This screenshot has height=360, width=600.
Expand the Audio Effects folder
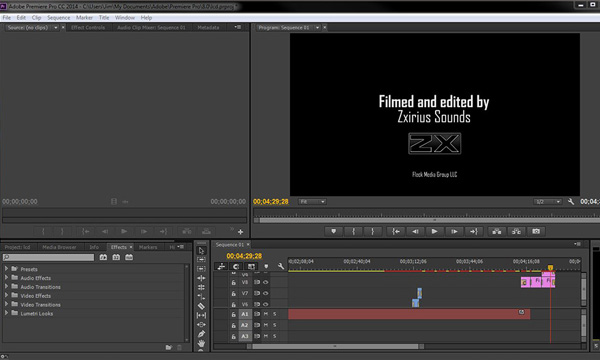6,278
